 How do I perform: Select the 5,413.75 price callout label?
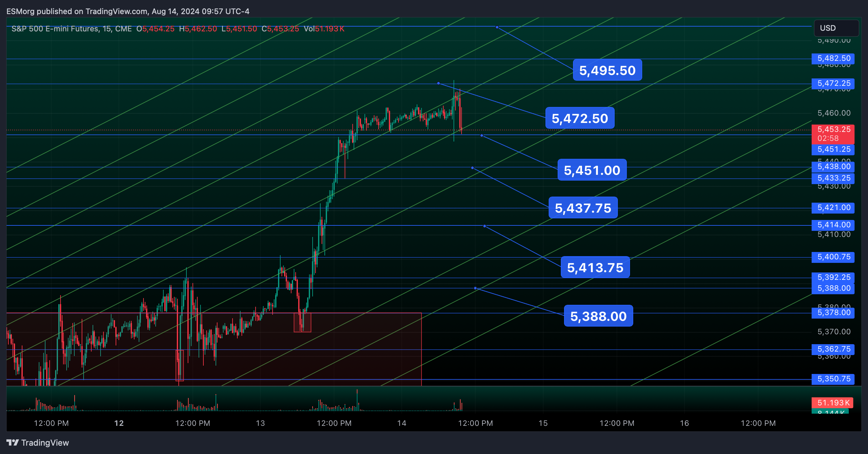click(x=595, y=267)
